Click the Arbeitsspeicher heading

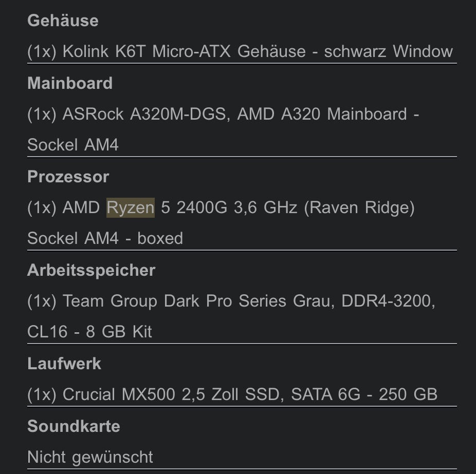pos(91,270)
